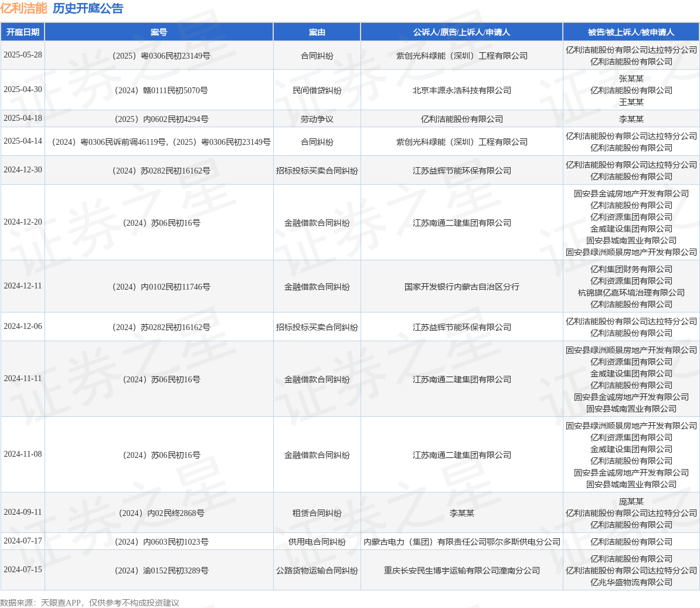Click plaintiff 紫创光科绿能 in the 2025-05-28 row
The height and width of the screenshot is (608, 700).
tap(461, 56)
